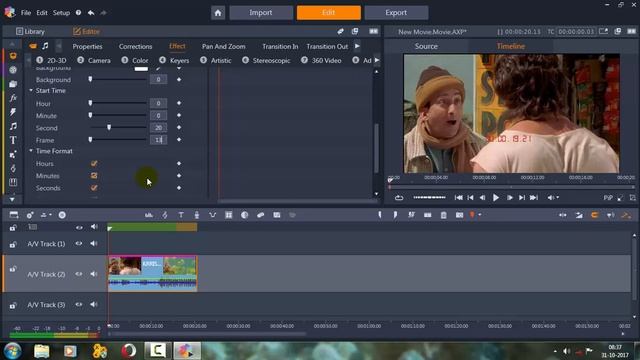Open the Help question mark icon
This screenshot has width=640, height=360.
(78, 13)
